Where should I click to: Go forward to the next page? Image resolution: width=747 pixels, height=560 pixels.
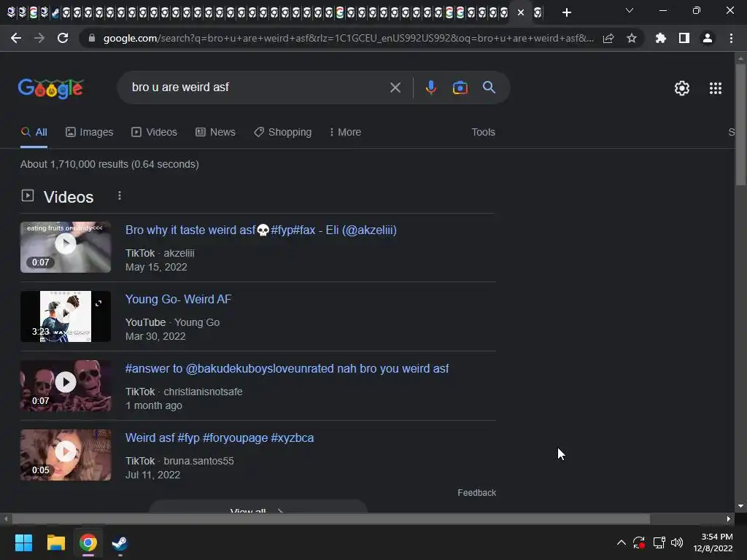pyautogui.click(x=39, y=38)
